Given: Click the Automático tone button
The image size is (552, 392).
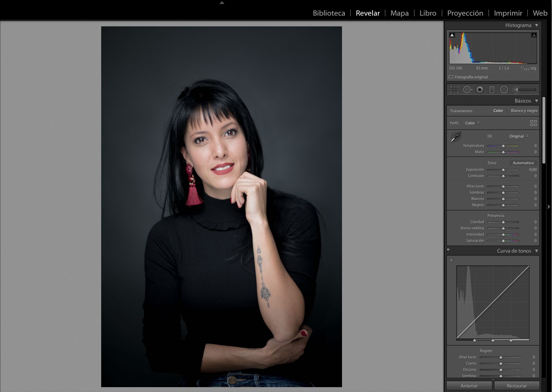Looking at the screenshot, I should (x=523, y=163).
